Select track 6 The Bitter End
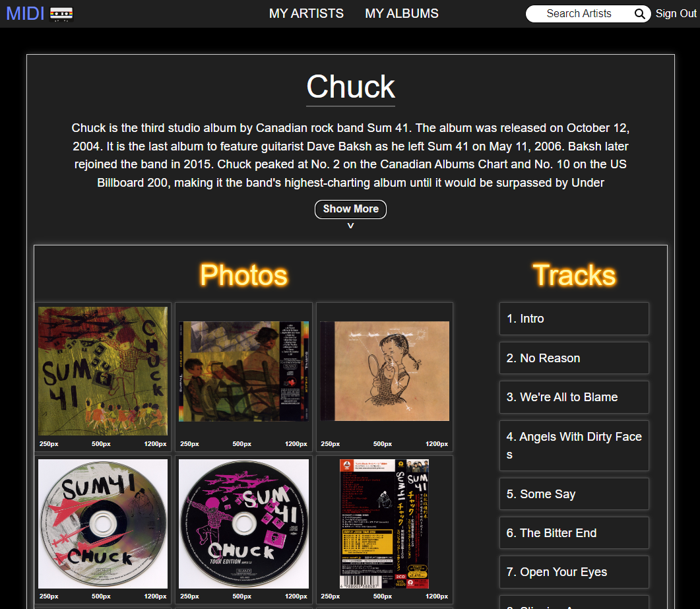 [574, 532]
